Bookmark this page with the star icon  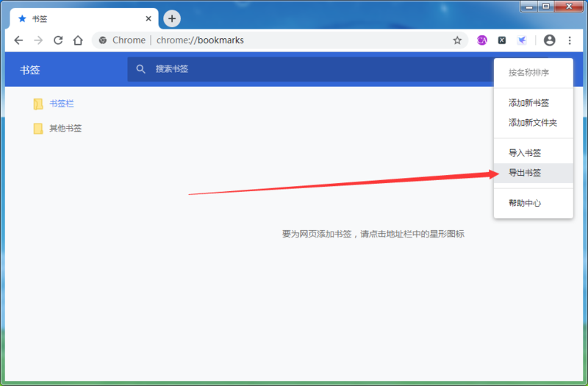457,40
